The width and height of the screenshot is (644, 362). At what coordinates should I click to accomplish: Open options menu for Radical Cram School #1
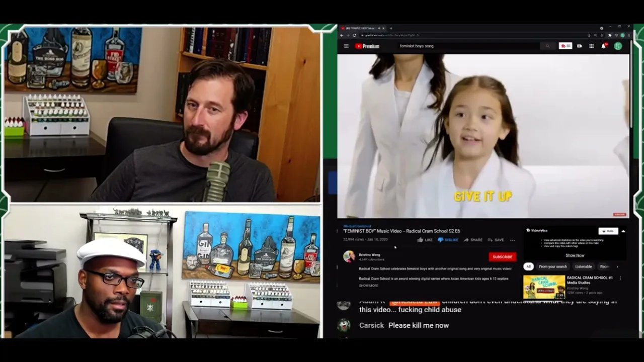pyautogui.click(x=620, y=278)
